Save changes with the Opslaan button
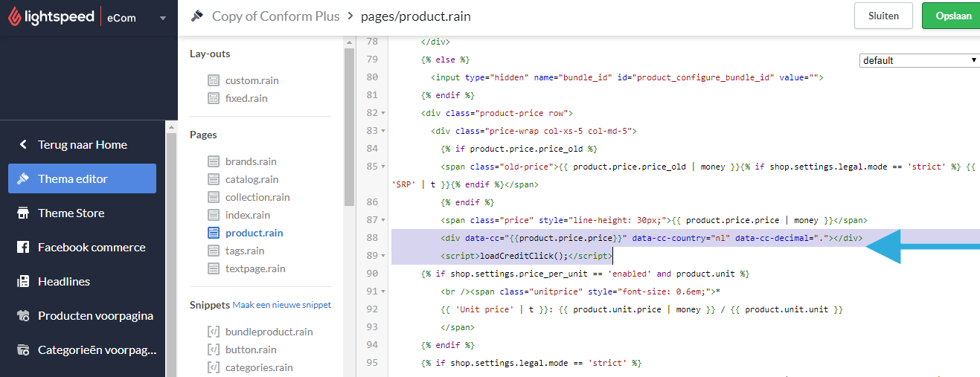This screenshot has width=980, height=377. pos(952,16)
